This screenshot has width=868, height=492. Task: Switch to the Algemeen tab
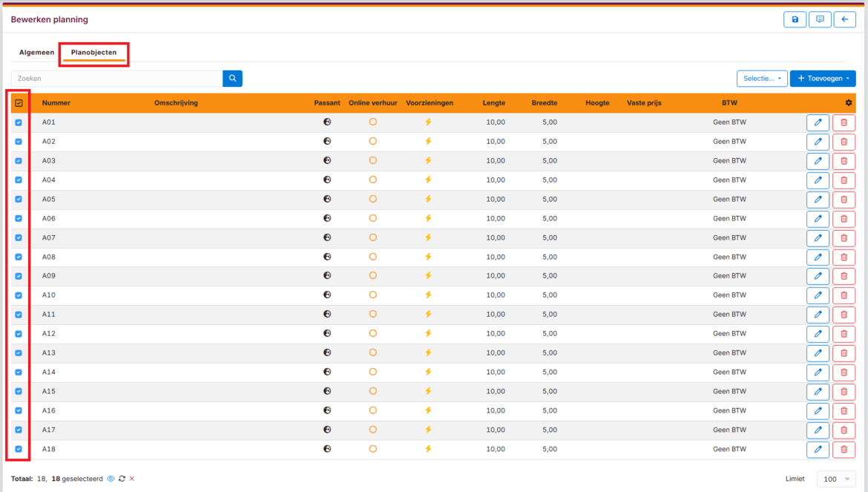[36, 53]
